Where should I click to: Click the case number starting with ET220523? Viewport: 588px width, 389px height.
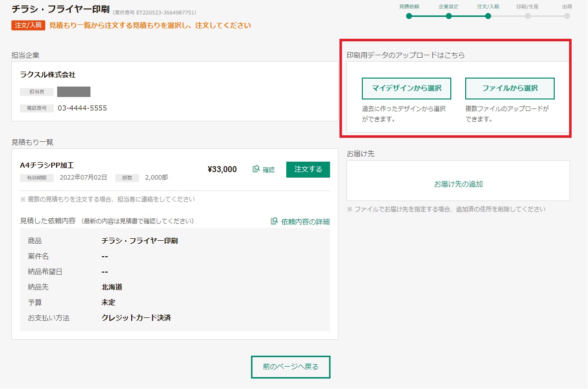(x=155, y=12)
